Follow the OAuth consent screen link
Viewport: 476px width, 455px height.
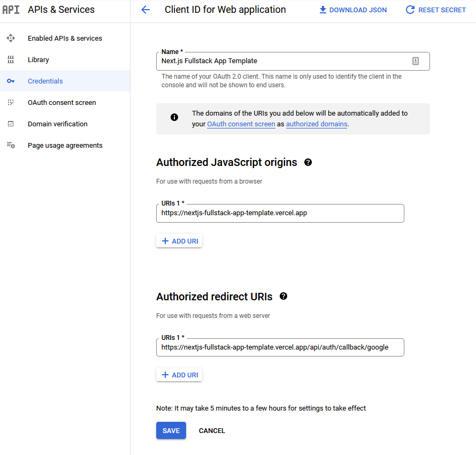pyautogui.click(x=241, y=124)
